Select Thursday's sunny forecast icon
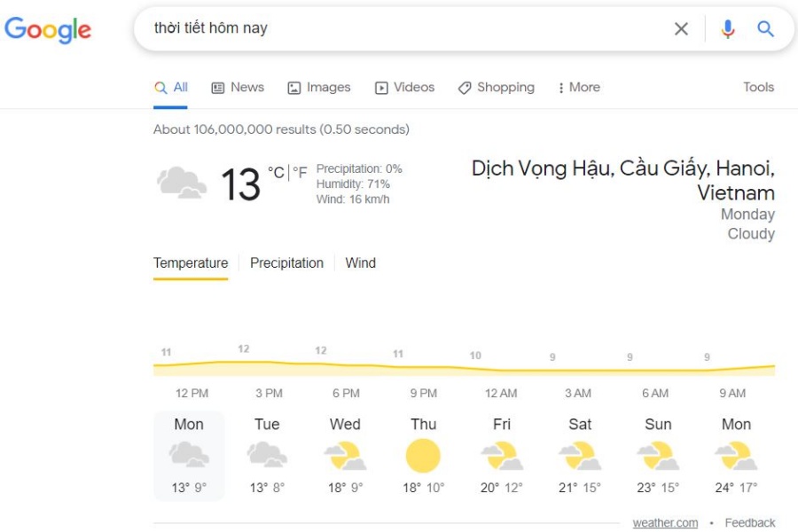798x532 pixels. pyautogui.click(x=423, y=456)
